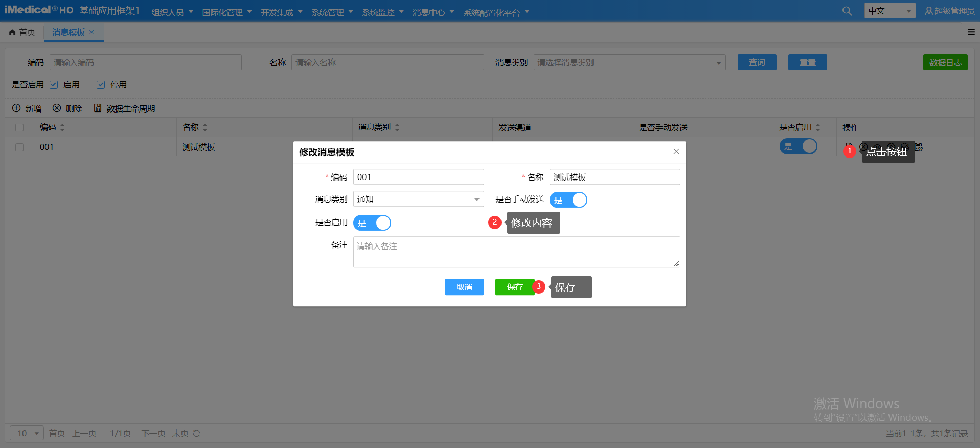The image size is (980, 448).
Task: Click the blue 取消 button
Action: (464, 287)
